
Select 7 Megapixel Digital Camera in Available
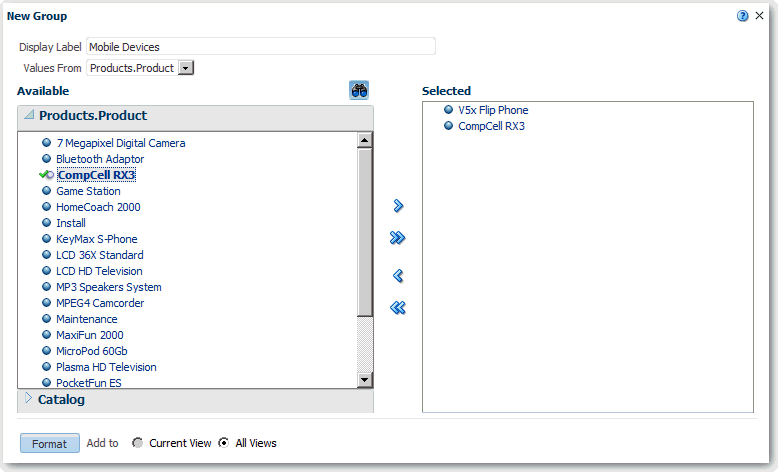tap(121, 143)
